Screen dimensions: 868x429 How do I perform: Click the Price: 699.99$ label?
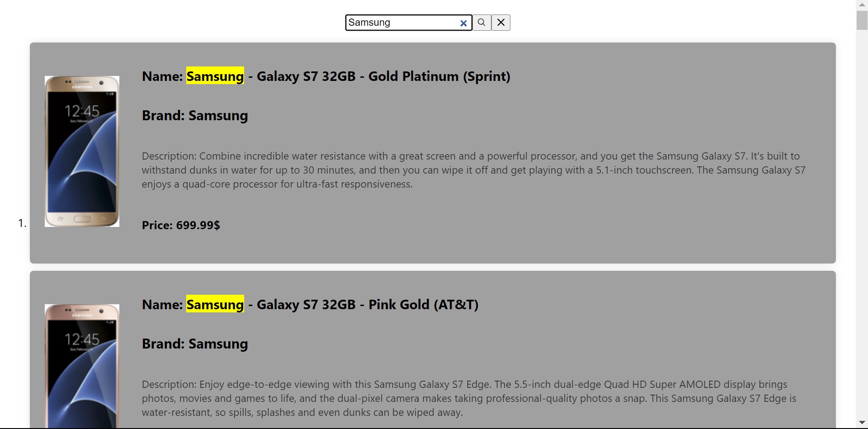[181, 225]
